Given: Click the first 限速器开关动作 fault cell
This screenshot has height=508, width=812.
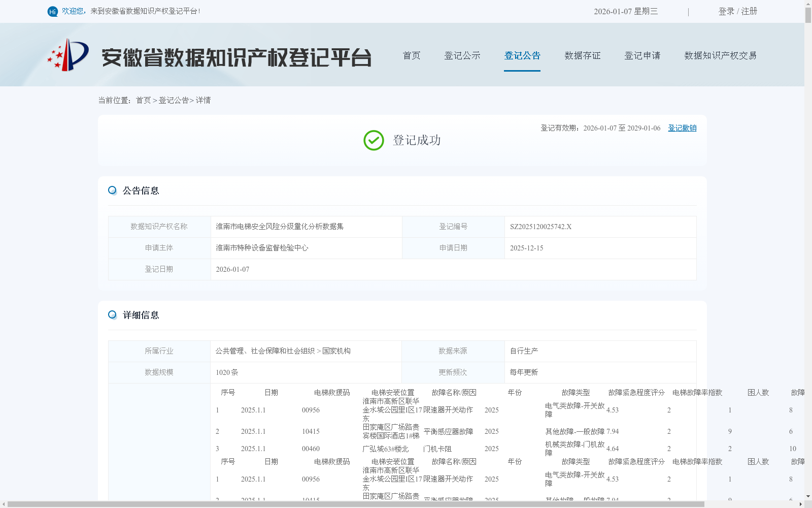Looking at the screenshot, I should tap(448, 410).
